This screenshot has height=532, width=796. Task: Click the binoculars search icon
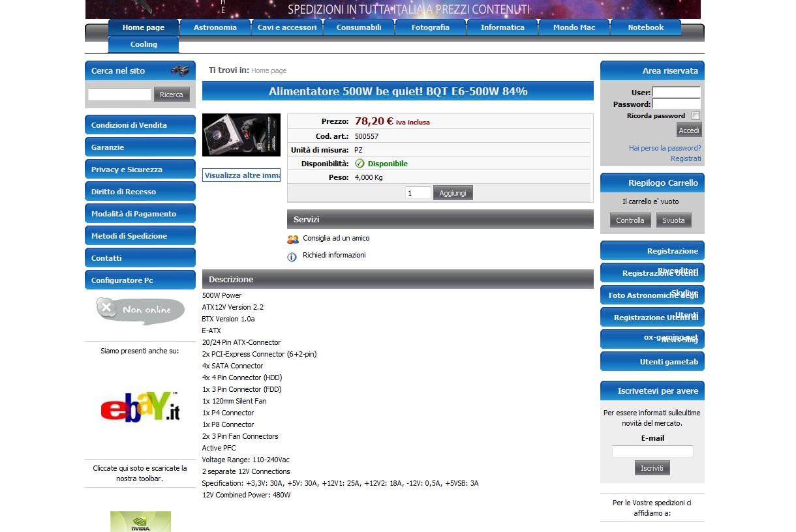179,70
